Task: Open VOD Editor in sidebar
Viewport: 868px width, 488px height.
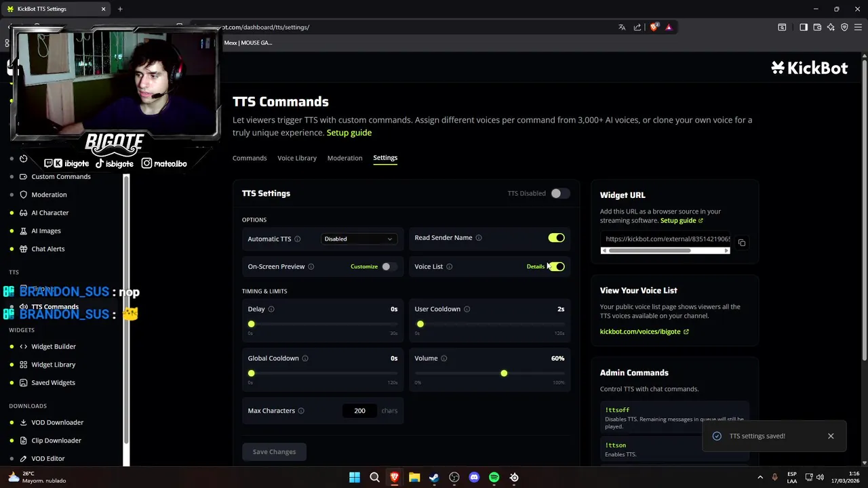Action: tap(48, 459)
